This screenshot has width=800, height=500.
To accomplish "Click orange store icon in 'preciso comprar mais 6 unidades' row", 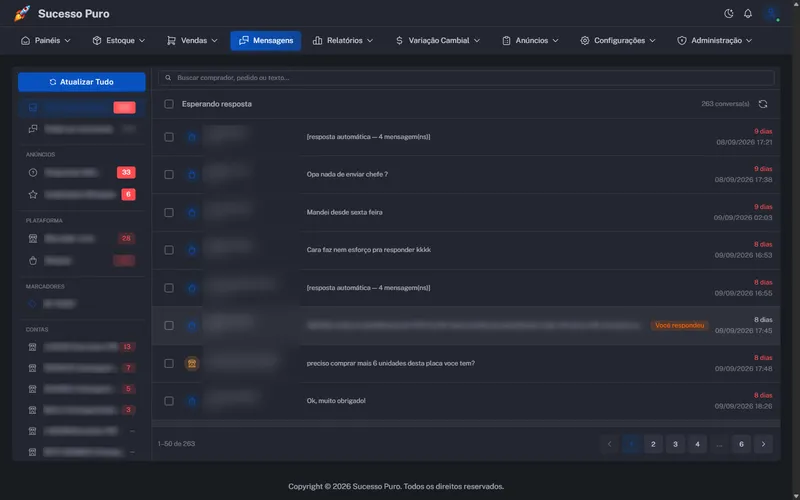I will coord(192,363).
